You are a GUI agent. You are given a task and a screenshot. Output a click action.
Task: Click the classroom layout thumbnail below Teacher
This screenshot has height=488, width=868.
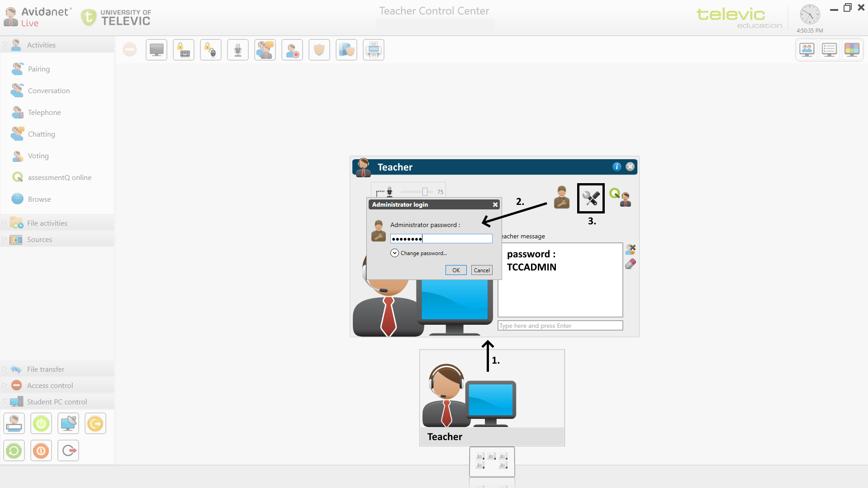tap(492, 461)
